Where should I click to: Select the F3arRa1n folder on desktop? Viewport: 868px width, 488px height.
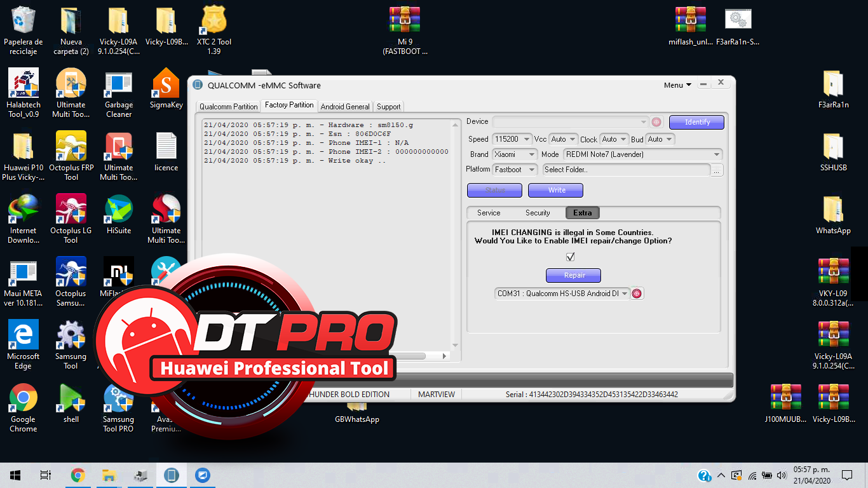pyautogui.click(x=834, y=89)
